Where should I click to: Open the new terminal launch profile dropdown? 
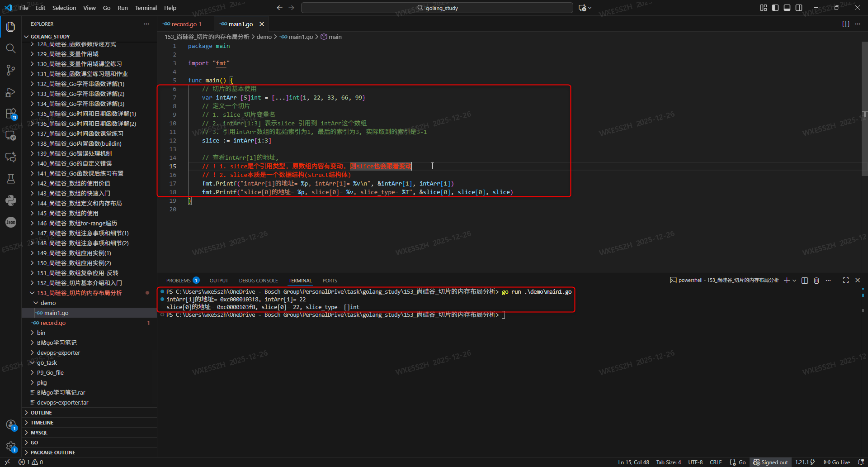pos(794,281)
